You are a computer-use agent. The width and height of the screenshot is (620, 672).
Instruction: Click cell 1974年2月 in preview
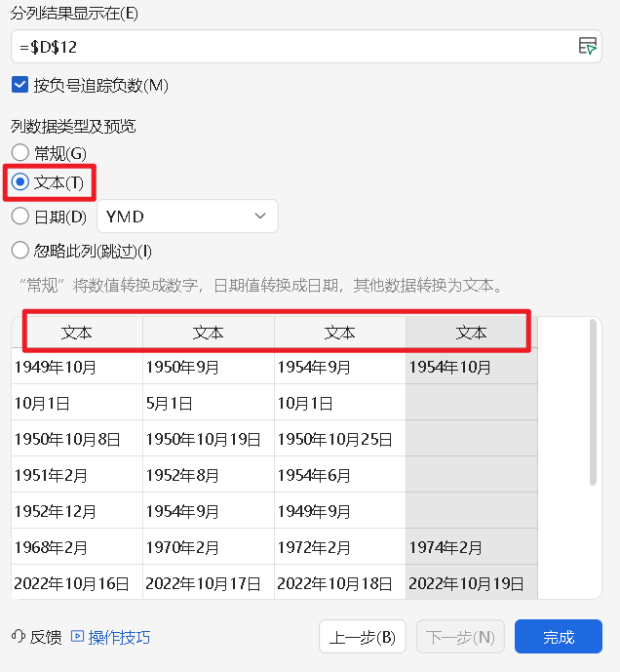point(471,547)
